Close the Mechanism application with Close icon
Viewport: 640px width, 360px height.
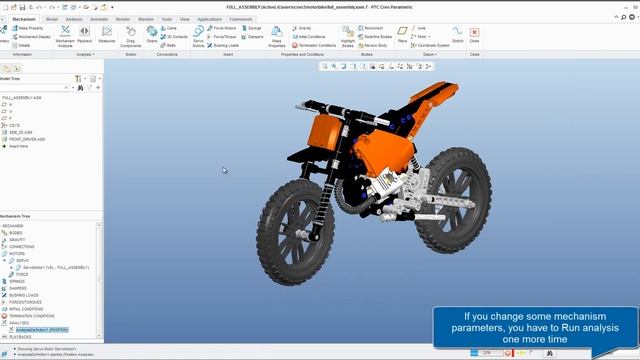pyautogui.click(x=474, y=35)
